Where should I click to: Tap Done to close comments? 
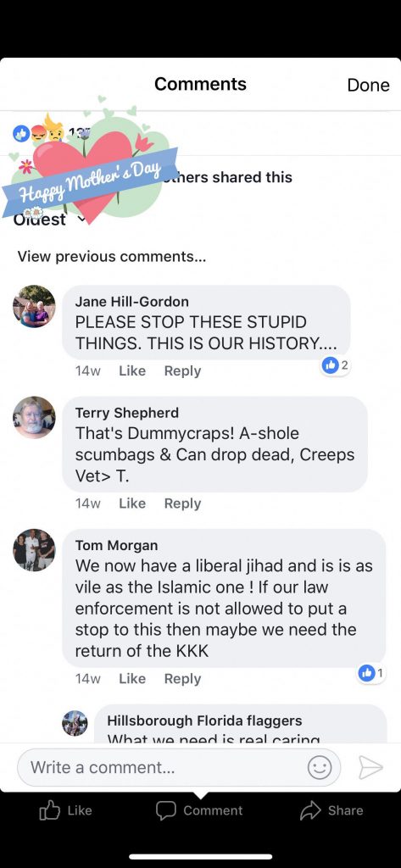368,85
